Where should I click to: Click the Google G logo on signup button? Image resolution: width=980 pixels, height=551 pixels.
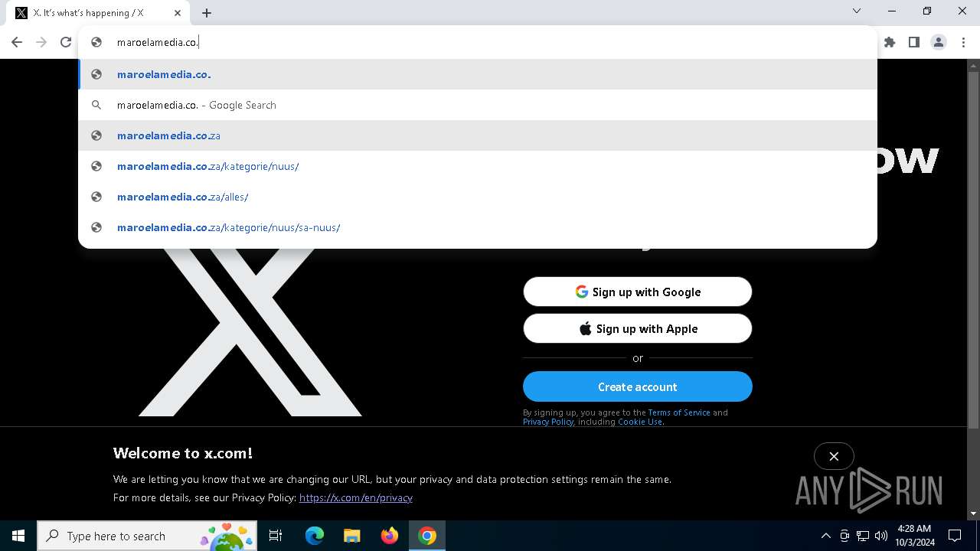click(582, 292)
